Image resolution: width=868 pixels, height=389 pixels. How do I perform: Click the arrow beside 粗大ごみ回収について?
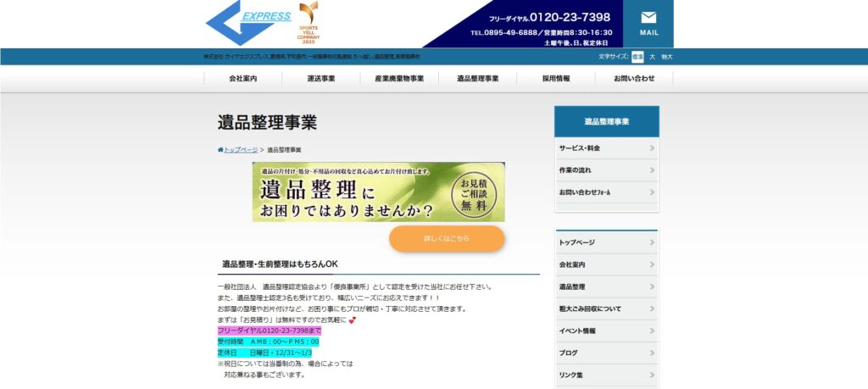click(x=652, y=308)
